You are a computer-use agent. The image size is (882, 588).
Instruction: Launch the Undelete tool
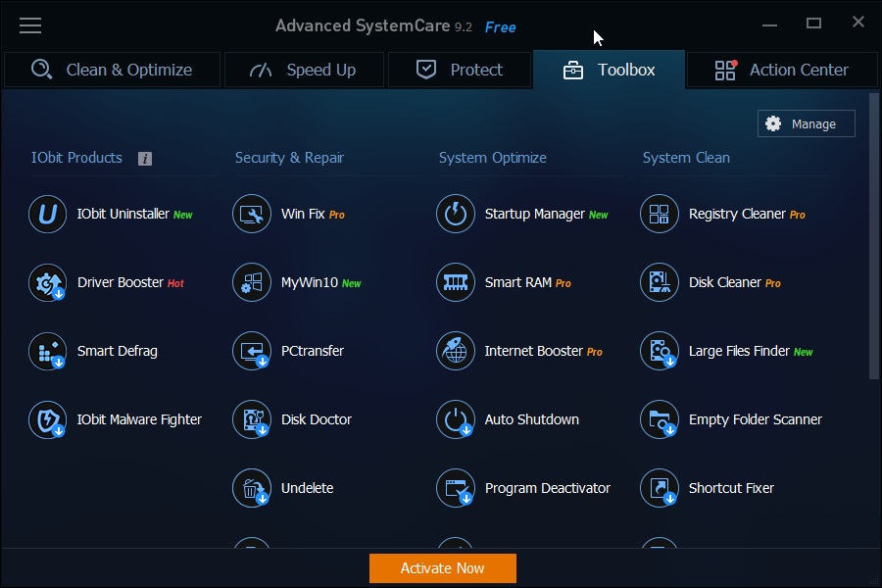click(309, 488)
